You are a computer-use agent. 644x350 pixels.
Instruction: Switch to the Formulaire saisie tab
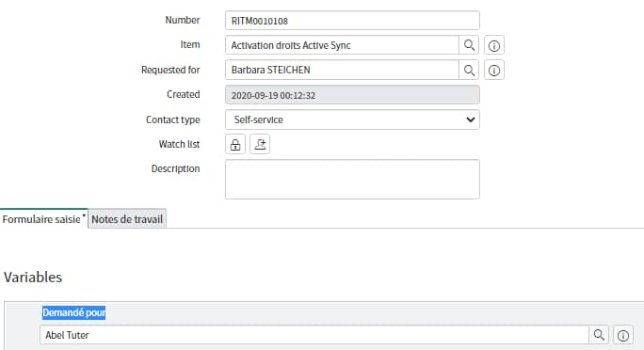click(44, 219)
